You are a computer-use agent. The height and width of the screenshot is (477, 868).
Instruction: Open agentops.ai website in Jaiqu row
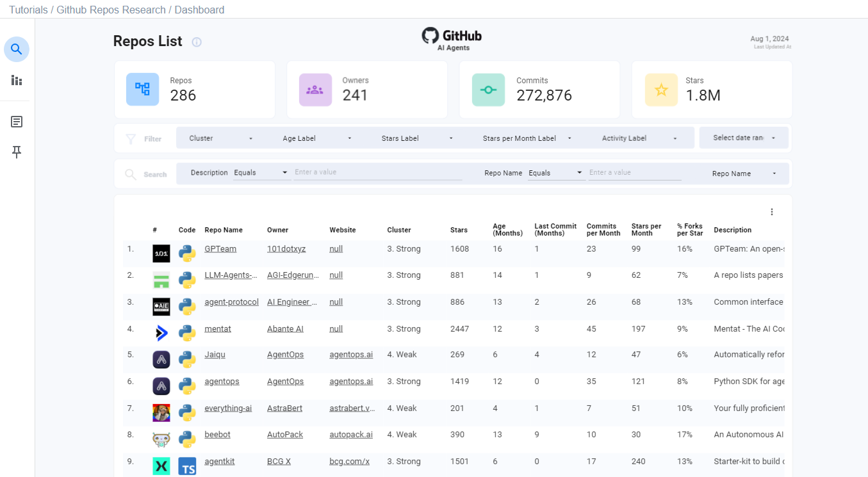[351, 354]
